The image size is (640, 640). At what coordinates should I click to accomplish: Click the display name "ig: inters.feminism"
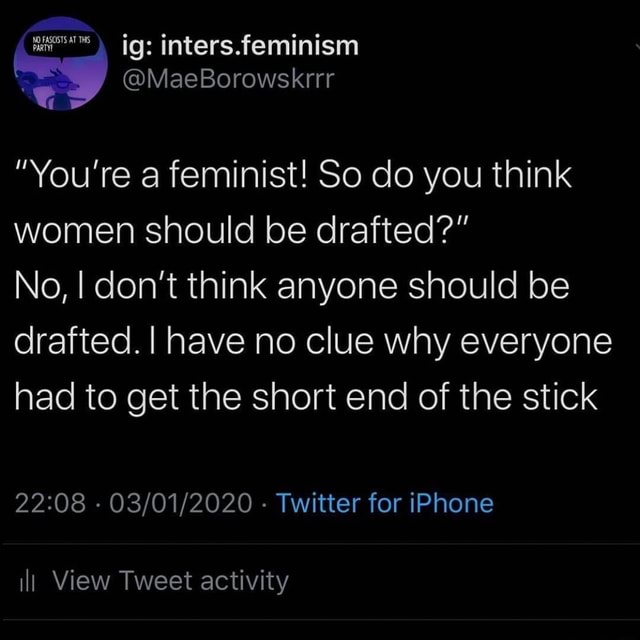click(238, 45)
